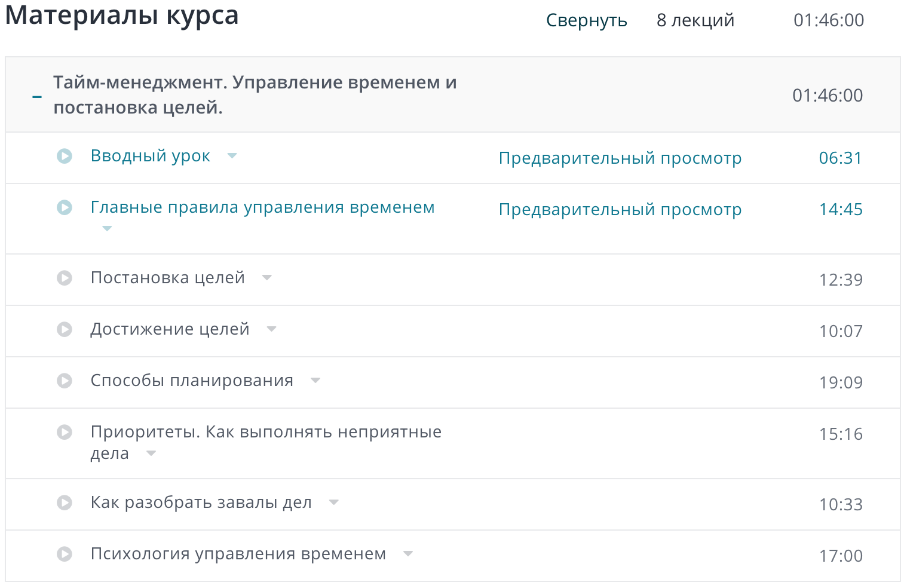This screenshot has width=907, height=588.
Task: Open Предварительный просмотр for Главные правила lecture
Action: [620, 210]
